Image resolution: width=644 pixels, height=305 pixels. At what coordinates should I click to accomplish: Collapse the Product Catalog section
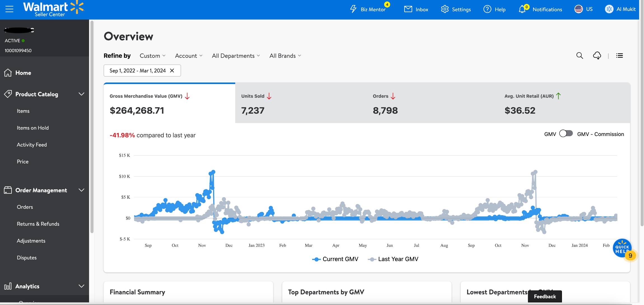tap(81, 94)
